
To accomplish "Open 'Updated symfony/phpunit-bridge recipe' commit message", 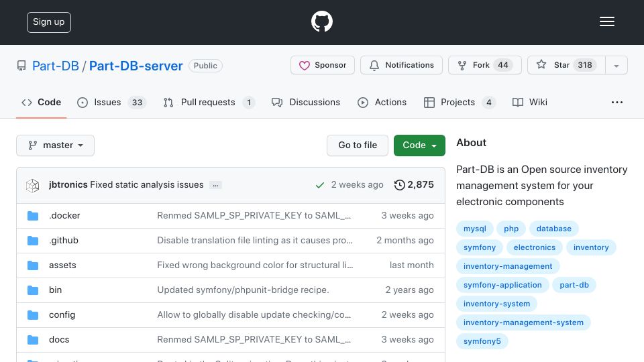I will (243, 290).
